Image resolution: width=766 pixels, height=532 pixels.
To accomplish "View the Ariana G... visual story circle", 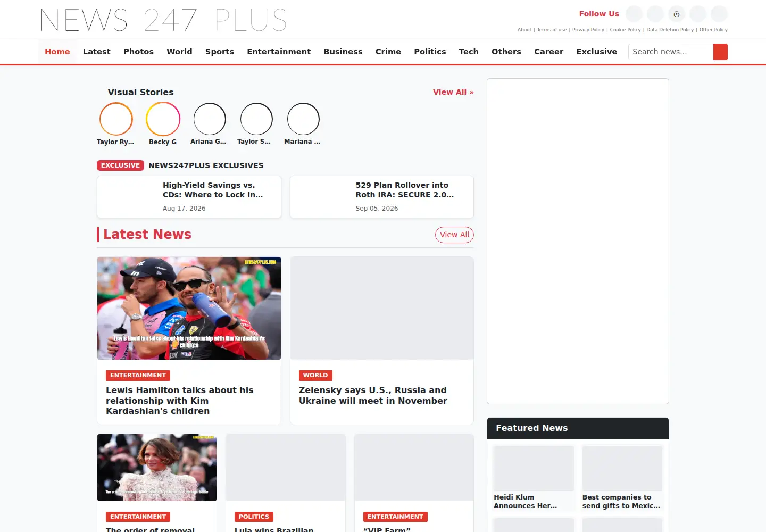I will (x=210, y=119).
